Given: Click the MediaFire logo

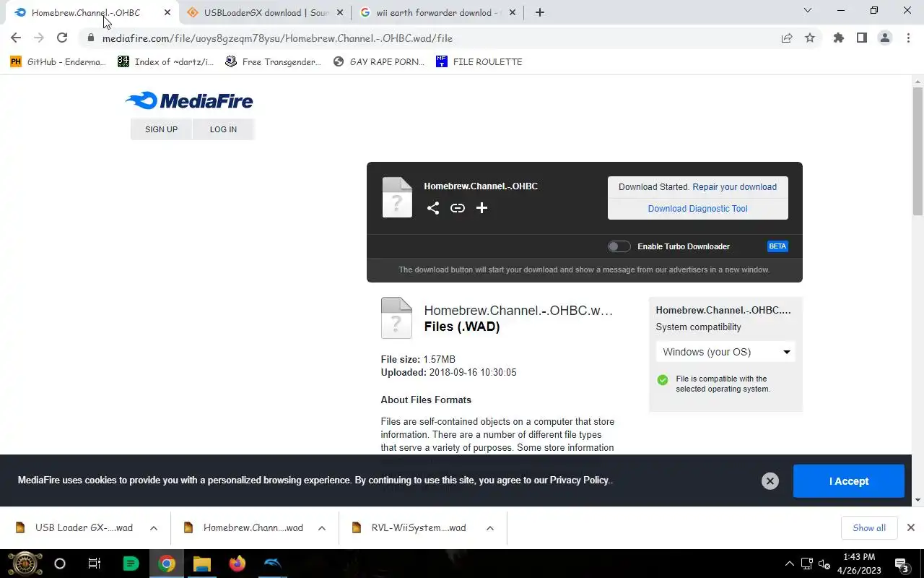Looking at the screenshot, I should pos(189,100).
